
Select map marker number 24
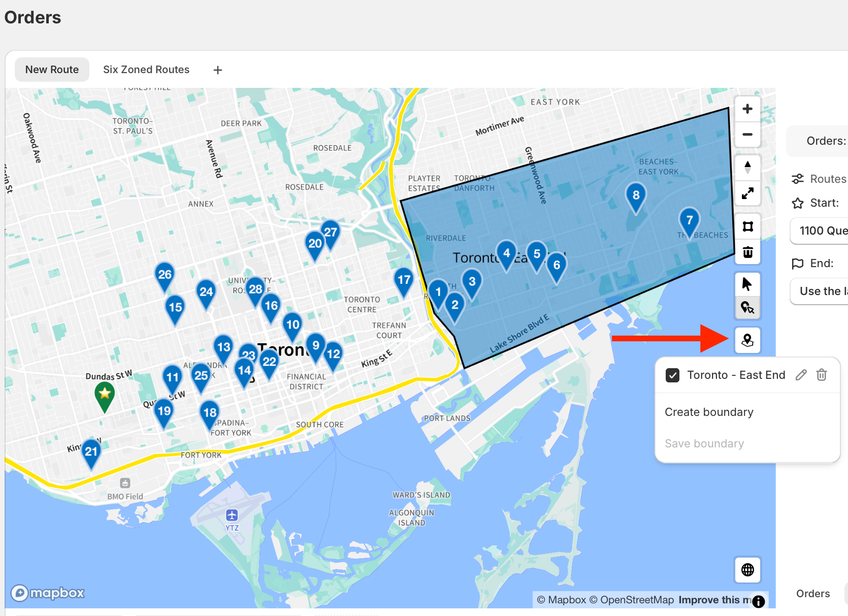(206, 295)
